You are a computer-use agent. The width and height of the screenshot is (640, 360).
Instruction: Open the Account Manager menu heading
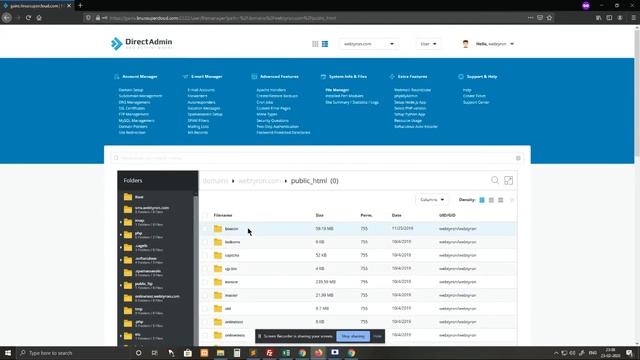[x=140, y=76]
